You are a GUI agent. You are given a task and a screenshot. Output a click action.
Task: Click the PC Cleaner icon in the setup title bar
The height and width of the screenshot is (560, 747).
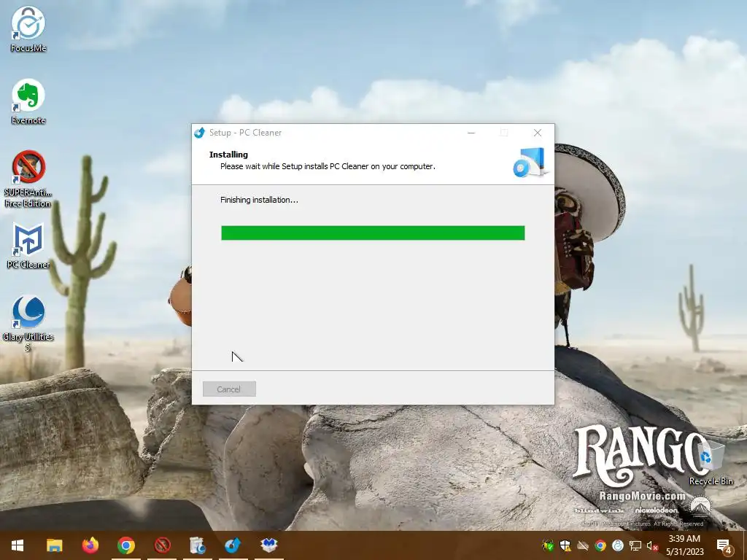coord(200,133)
